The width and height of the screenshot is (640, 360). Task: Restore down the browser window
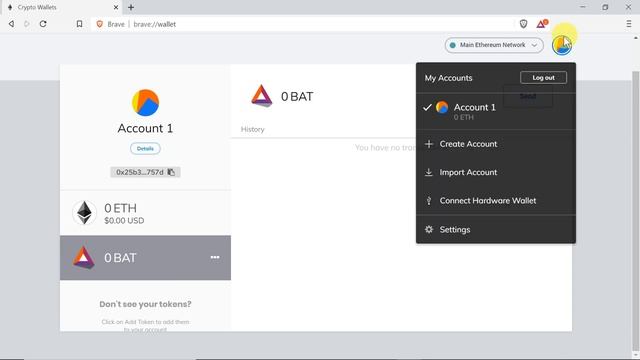[605, 7]
